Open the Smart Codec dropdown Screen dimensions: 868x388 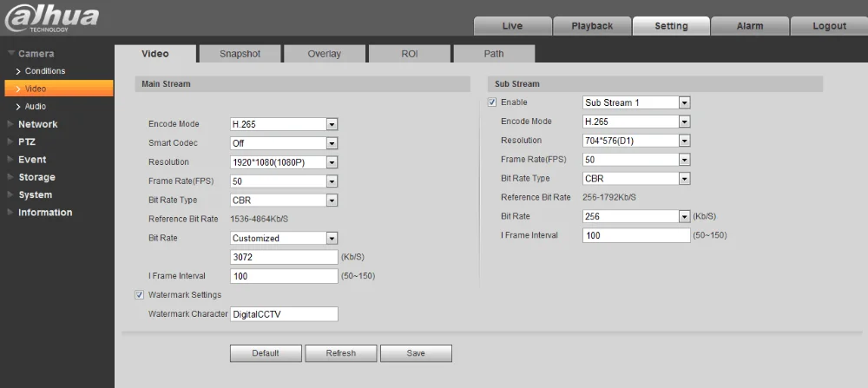click(284, 143)
